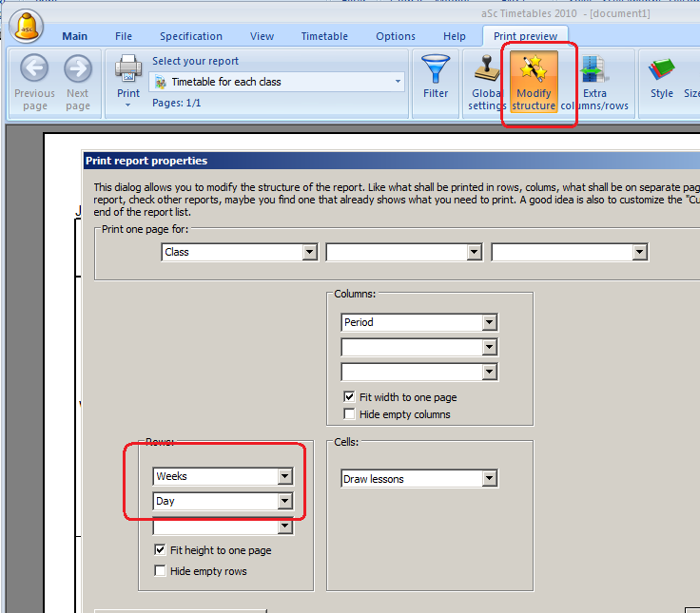The width and height of the screenshot is (700, 613).
Task: Click the Print printer icon
Action: pos(128,69)
